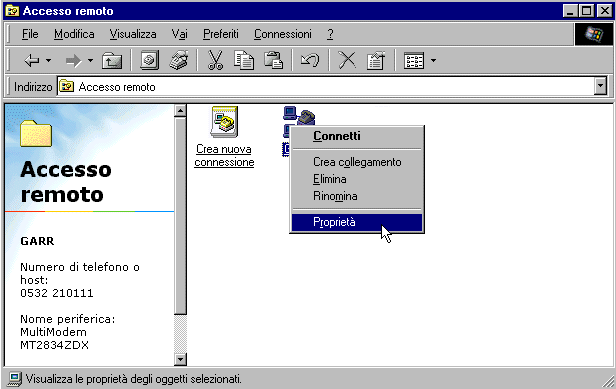Screen dimensions: 616x389
Task: Go up one folder level
Action: [x=112, y=61]
